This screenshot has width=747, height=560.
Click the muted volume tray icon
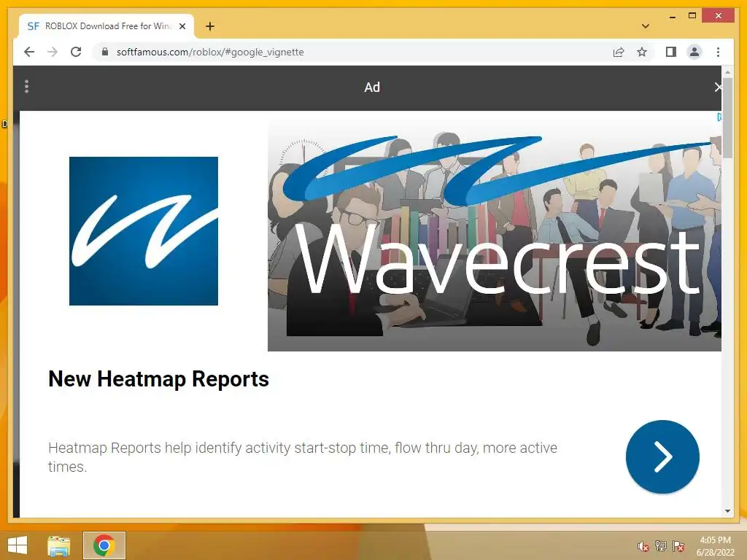[643, 546]
